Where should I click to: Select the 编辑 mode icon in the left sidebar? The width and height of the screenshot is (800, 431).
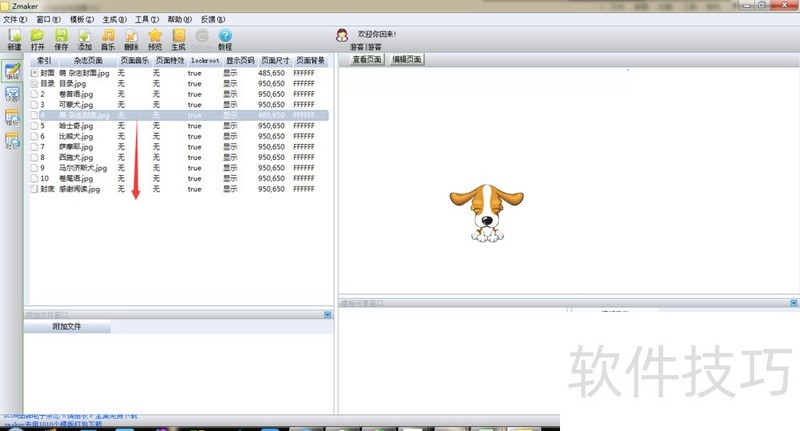click(x=13, y=73)
